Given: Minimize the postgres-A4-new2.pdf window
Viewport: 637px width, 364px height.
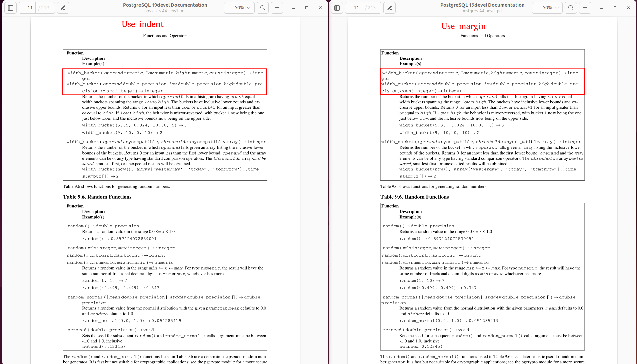Looking at the screenshot, I should pos(601,8).
